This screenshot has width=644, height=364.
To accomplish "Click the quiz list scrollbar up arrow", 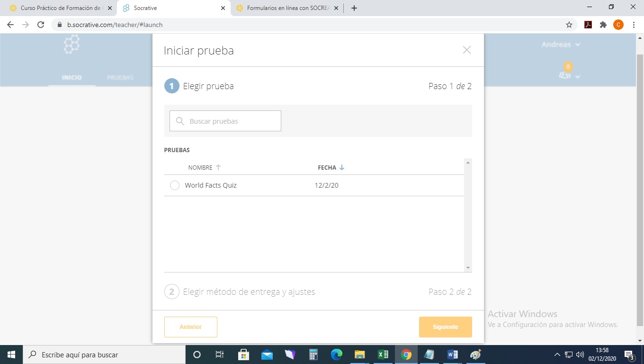I will tap(468, 163).
